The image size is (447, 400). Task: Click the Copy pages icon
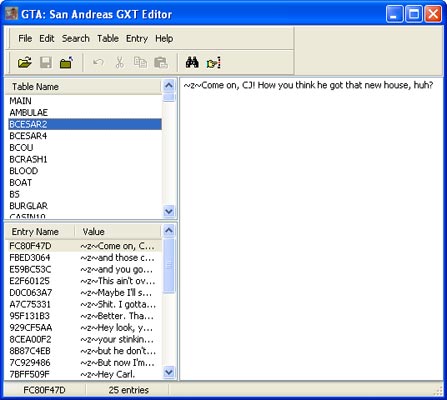coord(140,62)
